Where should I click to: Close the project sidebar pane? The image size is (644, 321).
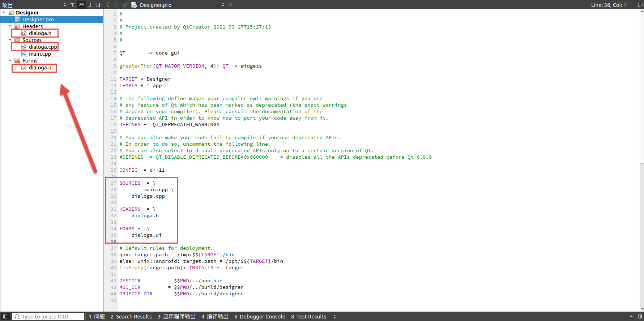(98, 5)
